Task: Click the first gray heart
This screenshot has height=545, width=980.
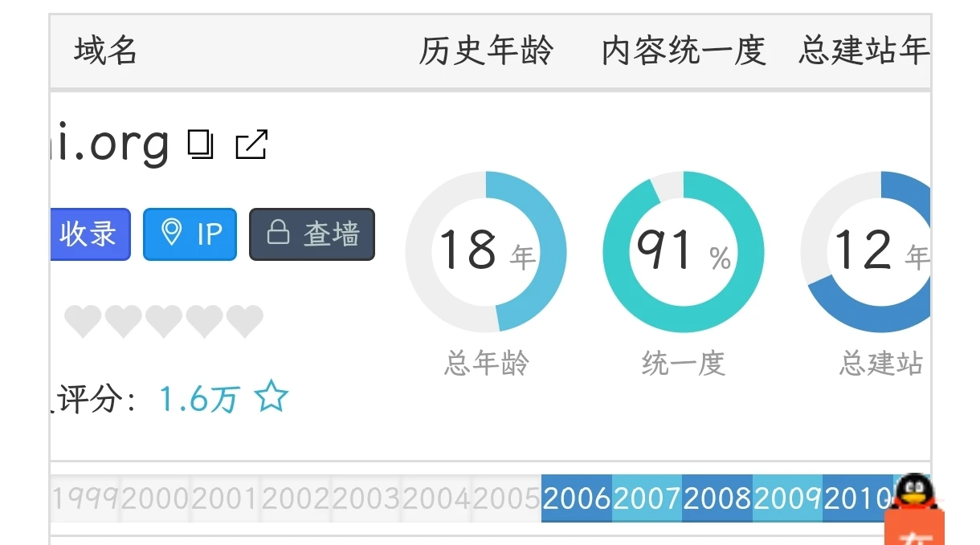Action: tap(83, 322)
